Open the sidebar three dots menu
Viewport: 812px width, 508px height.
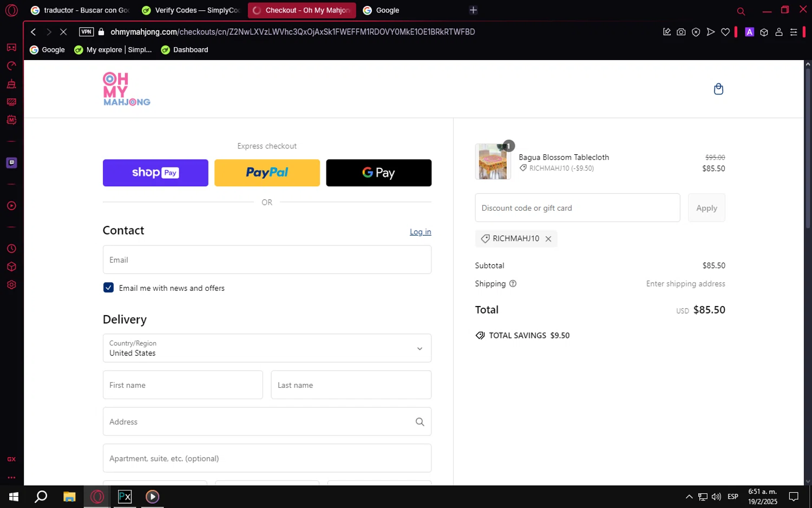(11, 478)
